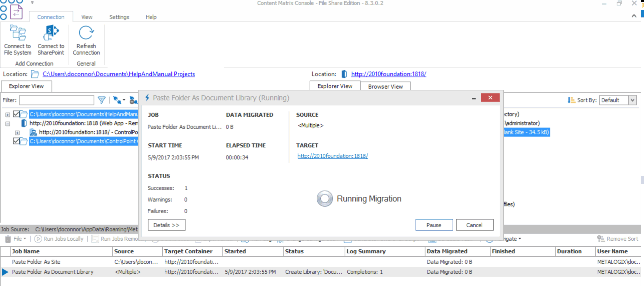Click the SharePoint icon beside the right Location link

tap(344, 74)
